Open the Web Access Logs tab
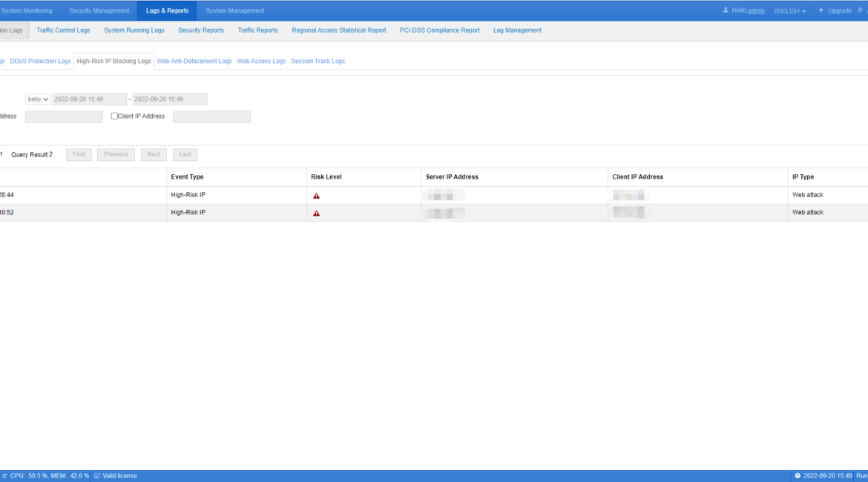Screen dimensions: 868x482 coord(261,61)
